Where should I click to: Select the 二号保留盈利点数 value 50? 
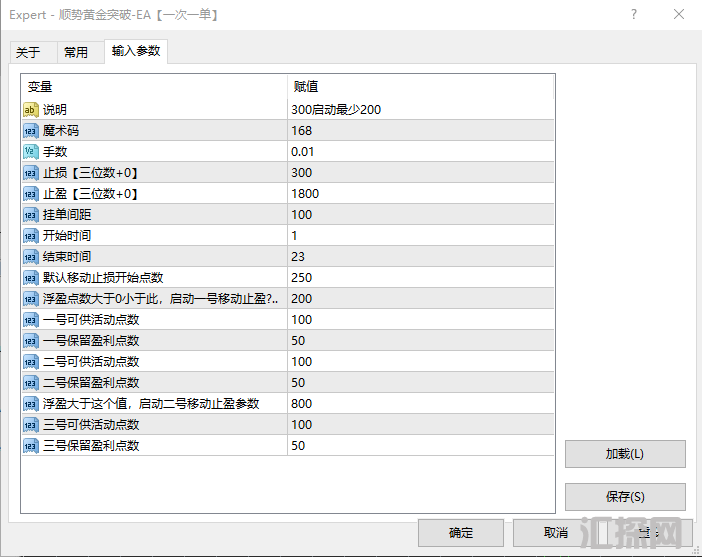[x=420, y=383]
